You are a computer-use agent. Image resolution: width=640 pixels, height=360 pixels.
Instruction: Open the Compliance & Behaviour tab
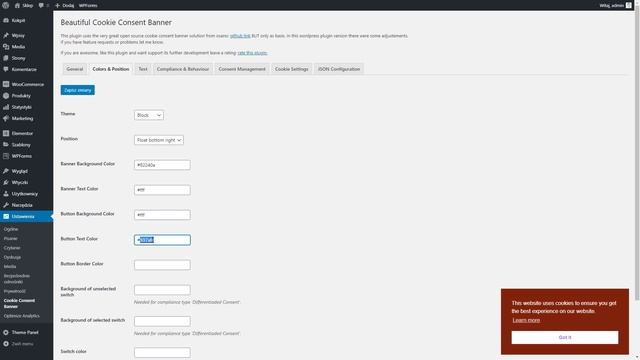coord(182,69)
